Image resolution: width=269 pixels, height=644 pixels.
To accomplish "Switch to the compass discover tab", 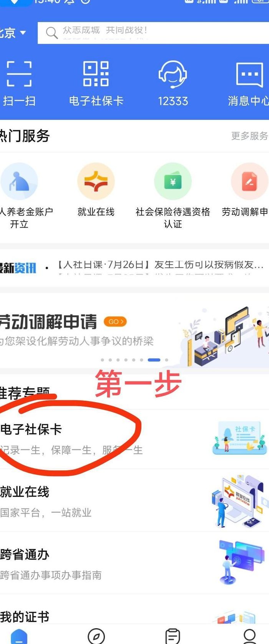I will 96,636.
